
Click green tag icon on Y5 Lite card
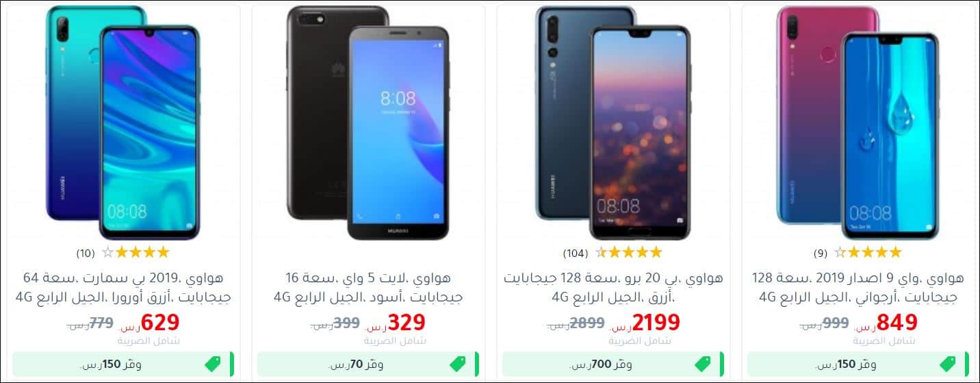tap(458, 364)
